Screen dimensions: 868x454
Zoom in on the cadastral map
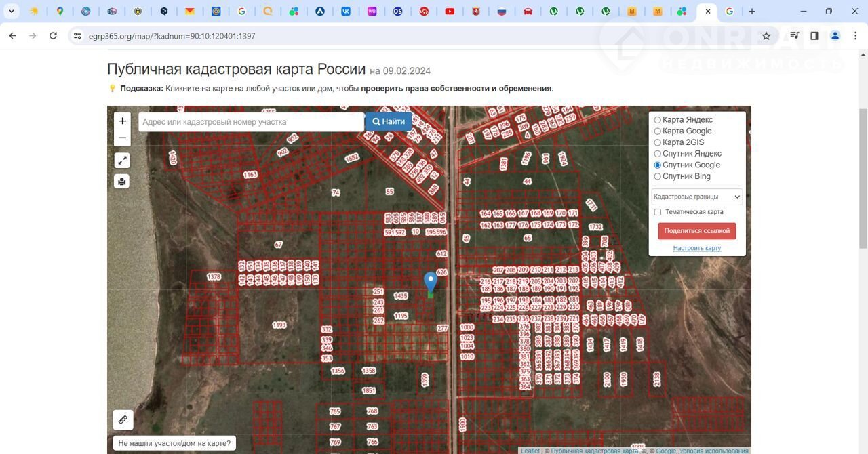point(122,121)
